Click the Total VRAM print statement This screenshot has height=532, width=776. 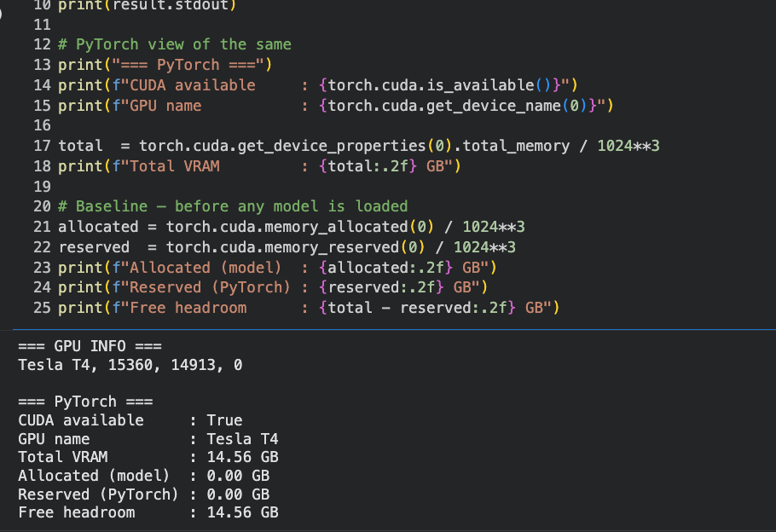point(260,166)
